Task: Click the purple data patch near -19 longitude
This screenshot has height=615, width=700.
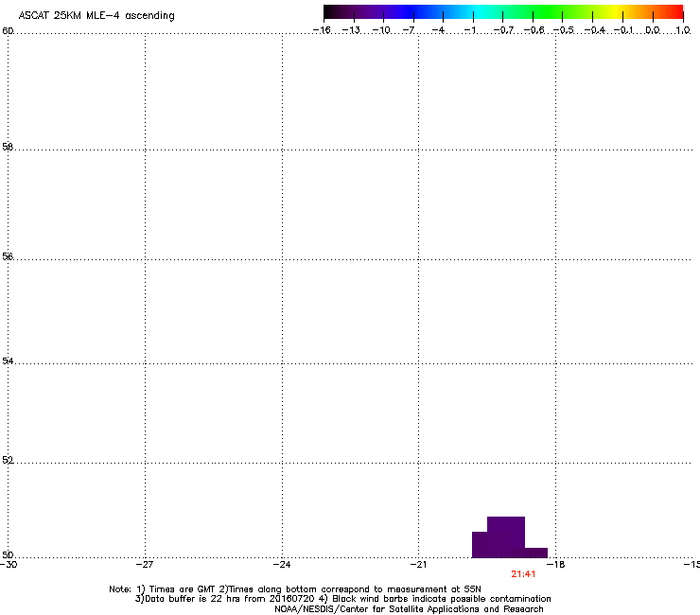Action: [x=509, y=537]
